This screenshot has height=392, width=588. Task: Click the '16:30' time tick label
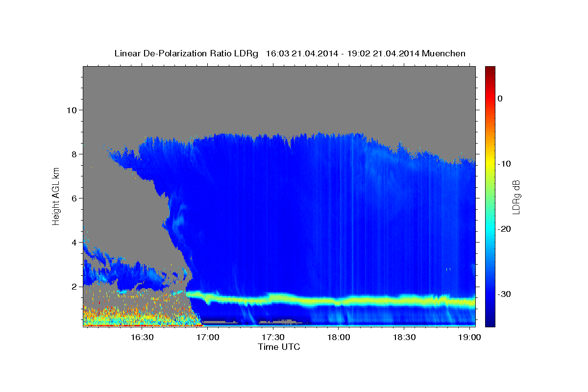(x=142, y=337)
